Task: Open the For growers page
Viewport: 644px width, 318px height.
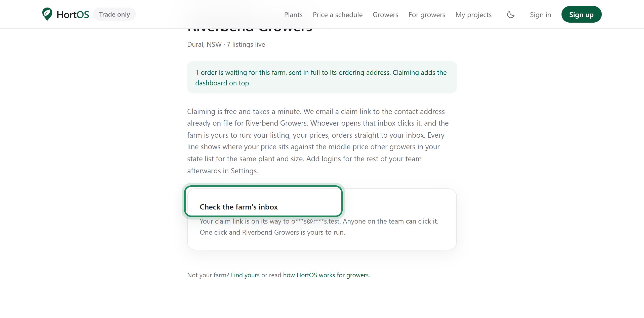Action: (x=427, y=15)
